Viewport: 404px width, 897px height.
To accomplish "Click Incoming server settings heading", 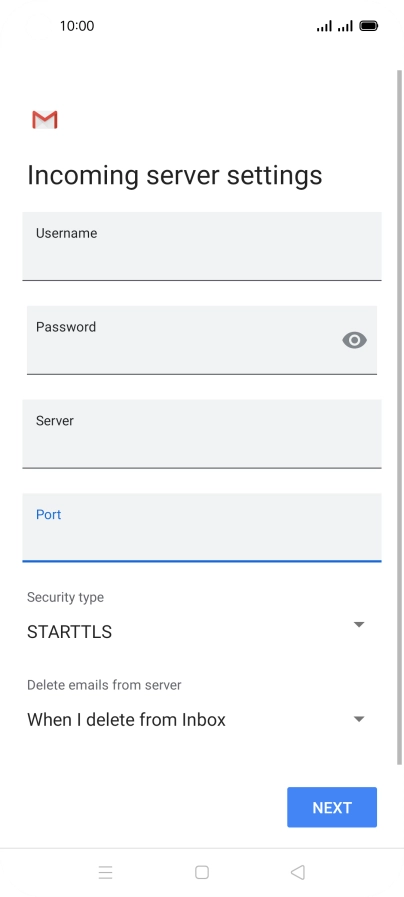I will point(175,176).
